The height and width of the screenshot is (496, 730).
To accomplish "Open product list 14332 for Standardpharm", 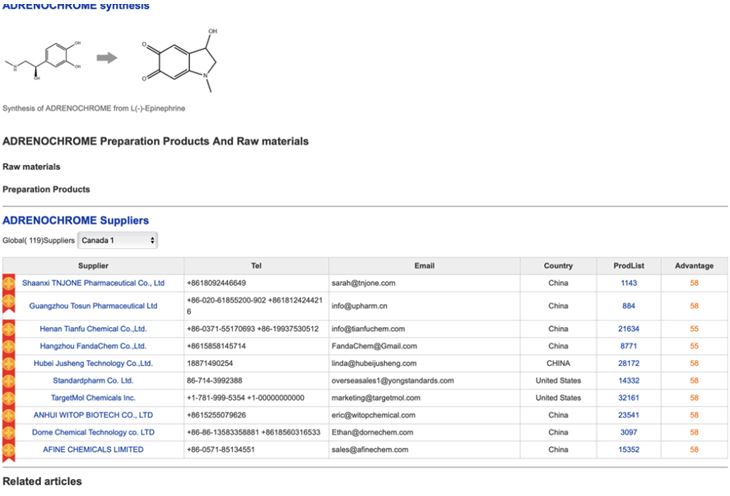I will coord(629,380).
